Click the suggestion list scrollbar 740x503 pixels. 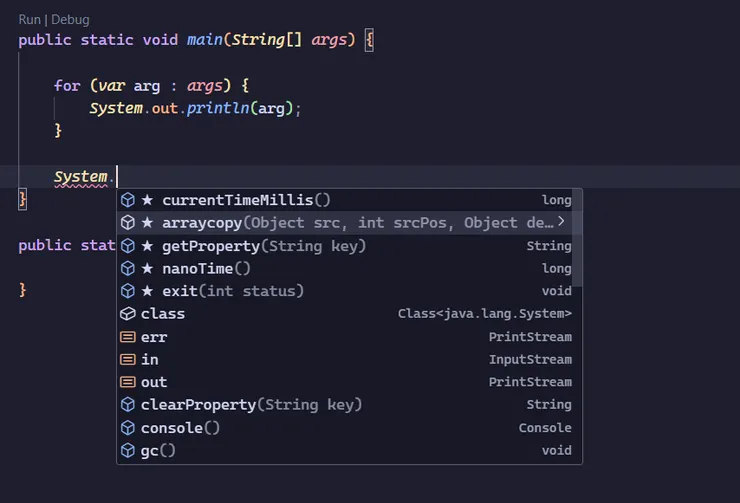point(578,240)
